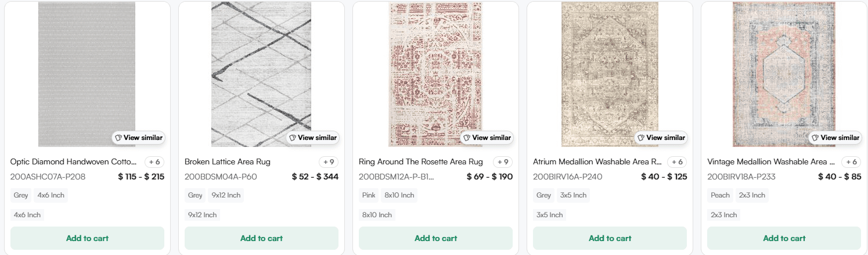The height and width of the screenshot is (255, 868).
Task: Open the Vintage Medallion rug thumbnail image
Action: (x=783, y=70)
